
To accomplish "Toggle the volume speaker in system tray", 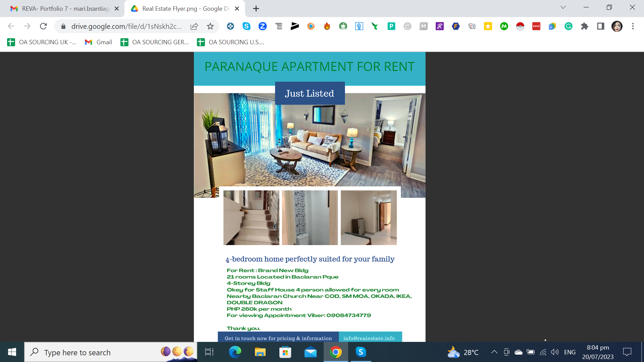I will [554, 352].
